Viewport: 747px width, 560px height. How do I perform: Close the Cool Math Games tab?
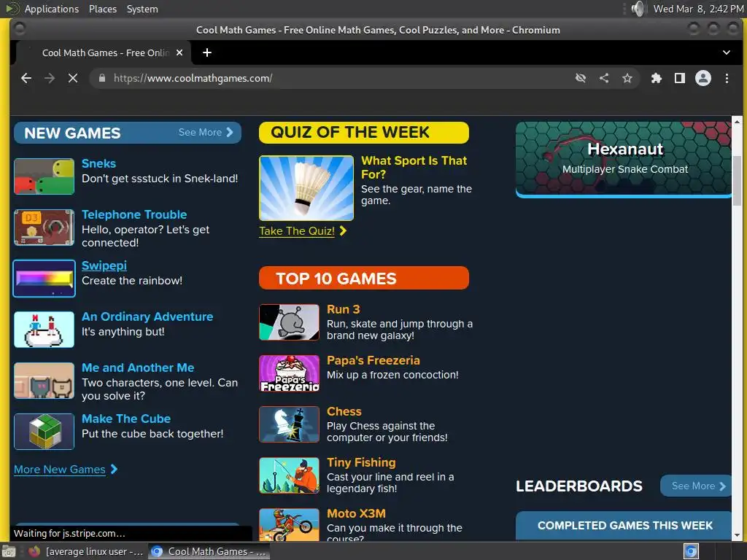pos(179,52)
